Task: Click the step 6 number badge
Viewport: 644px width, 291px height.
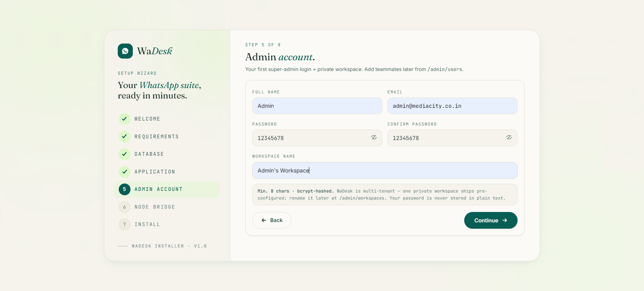Action: 124,207
